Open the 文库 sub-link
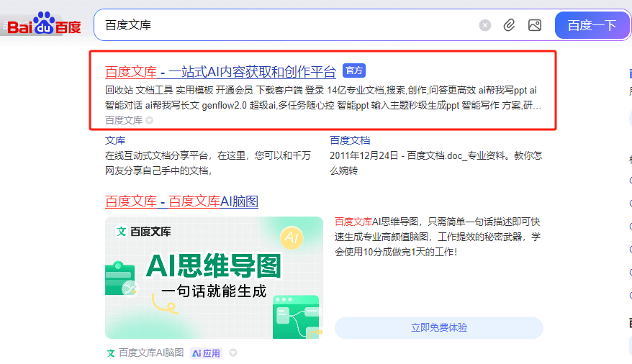The image size is (632, 364). point(115,140)
